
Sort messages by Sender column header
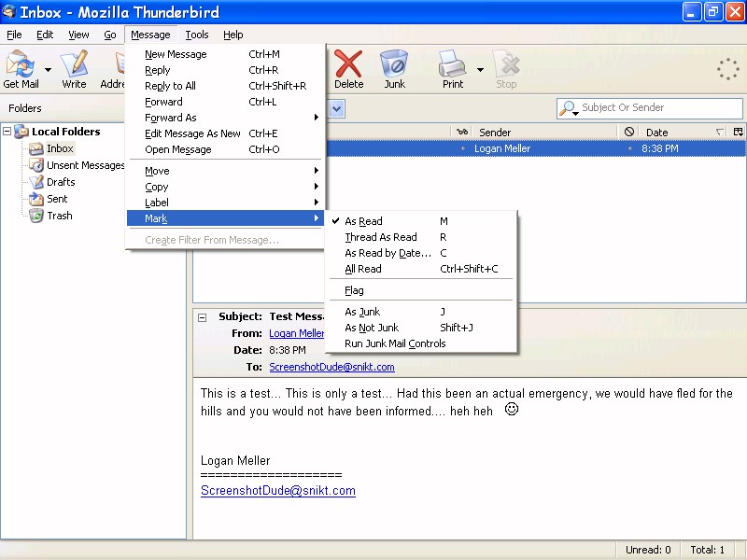point(543,132)
